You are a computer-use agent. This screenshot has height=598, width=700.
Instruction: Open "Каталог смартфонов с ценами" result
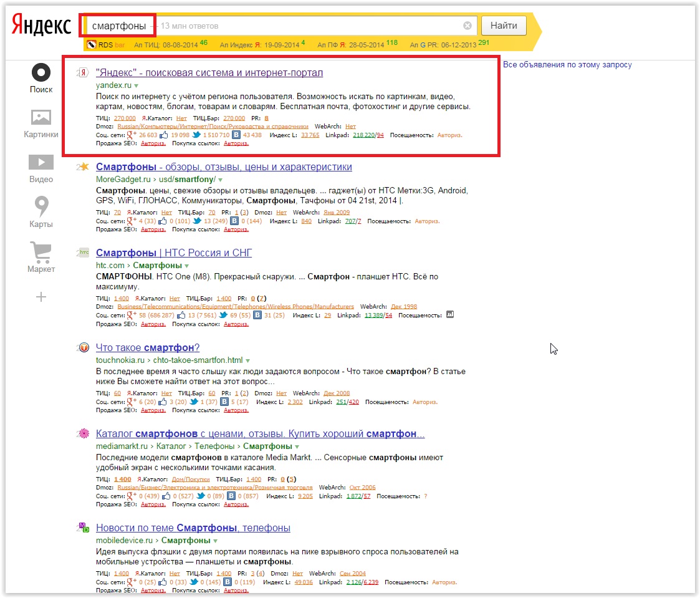click(x=261, y=433)
